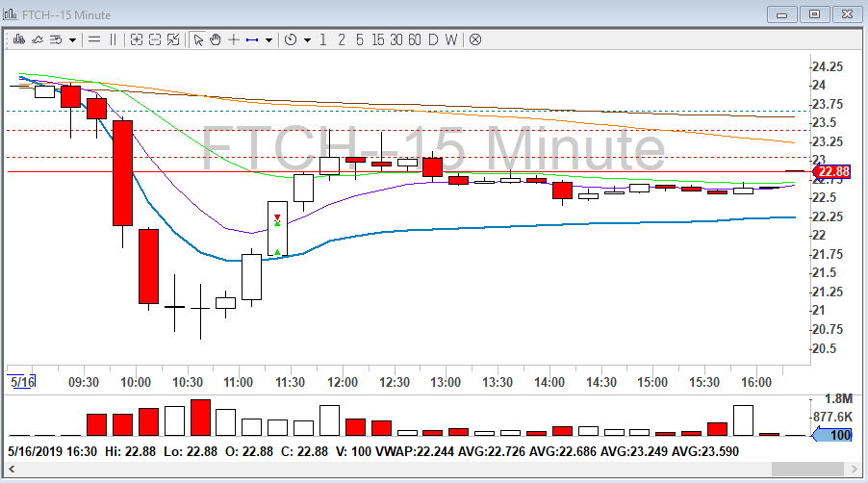The image size is (868, 483).
Task: Select the hand pan tool
Action: [216, 39]
